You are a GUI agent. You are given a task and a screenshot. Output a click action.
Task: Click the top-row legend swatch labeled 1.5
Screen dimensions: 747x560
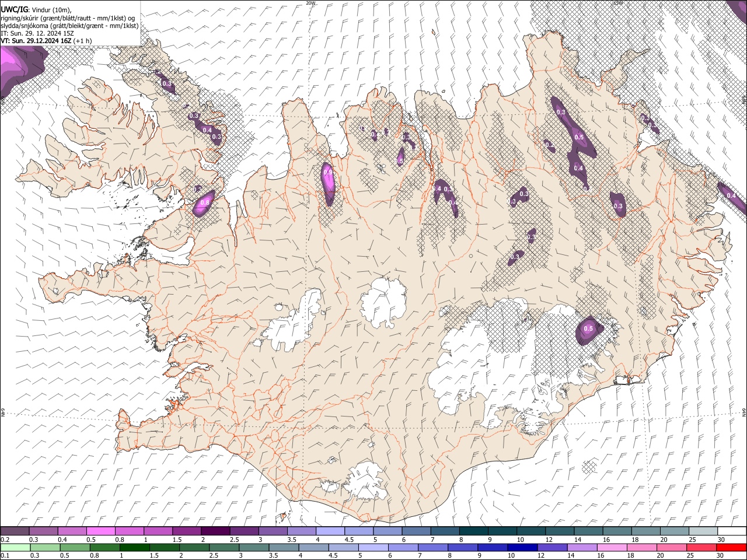(x=186, y=531)
